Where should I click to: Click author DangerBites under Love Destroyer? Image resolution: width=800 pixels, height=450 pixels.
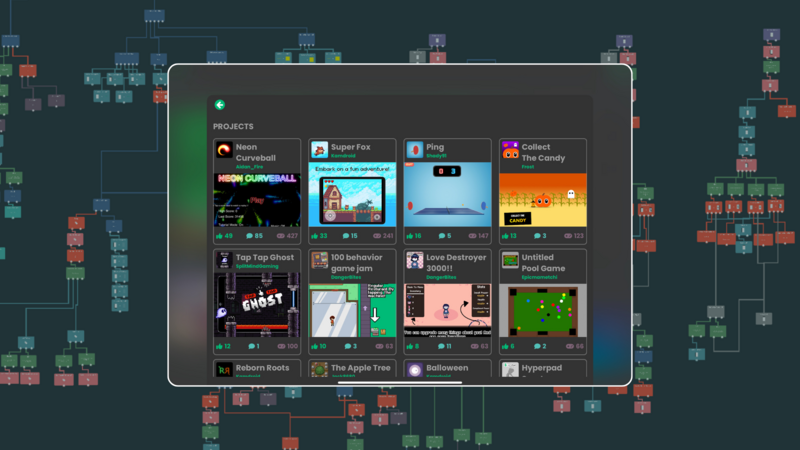tap(441, 277)
